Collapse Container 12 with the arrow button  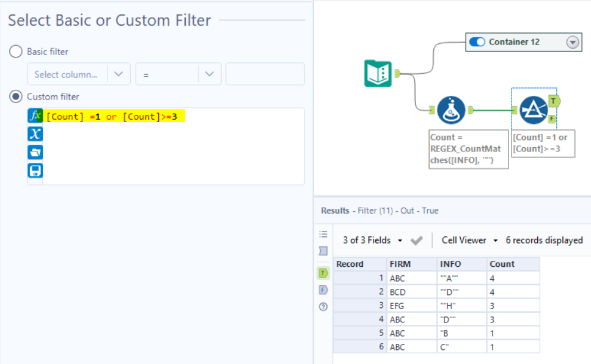pos(573,42)
